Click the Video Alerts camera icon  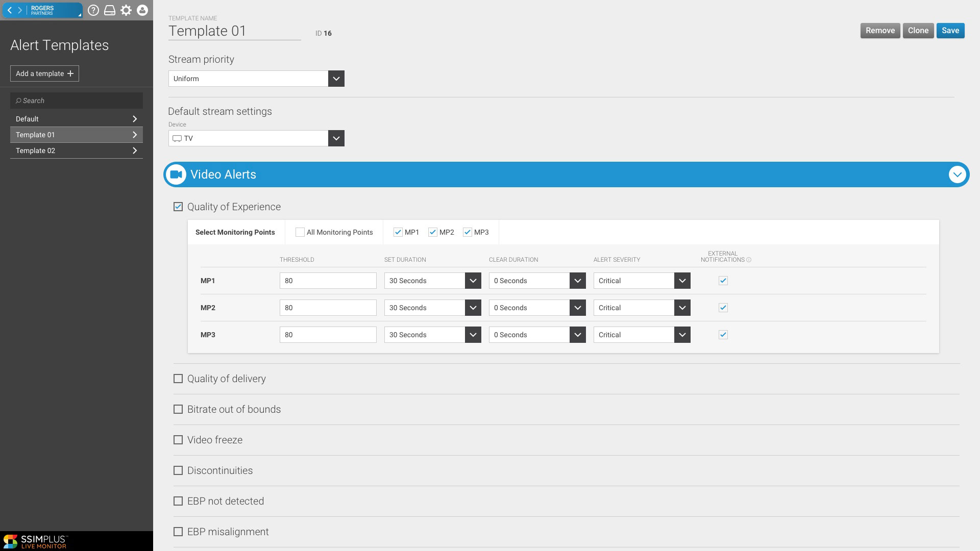(x=176, y=174)
